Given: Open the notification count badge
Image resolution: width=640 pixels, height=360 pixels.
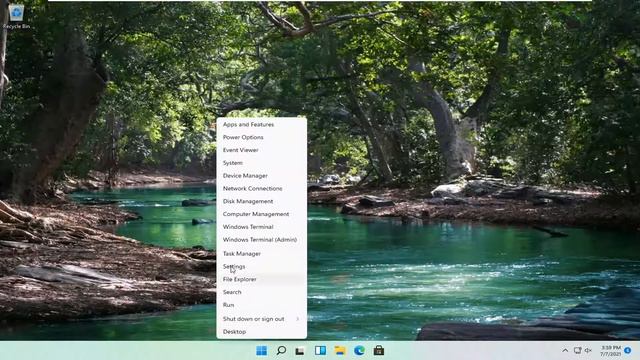Looking at the screenshot, I should (x=628, y=351).
